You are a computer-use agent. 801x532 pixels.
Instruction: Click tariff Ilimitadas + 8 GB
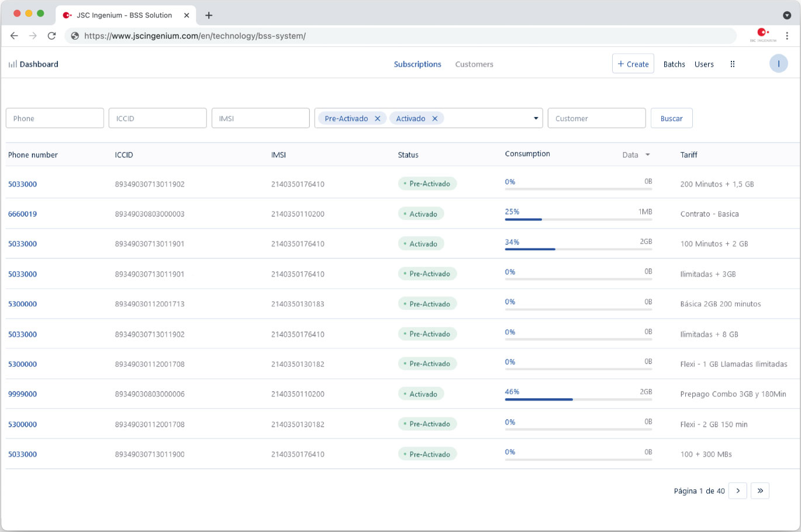pyautogui.click(x=709, y=334)
